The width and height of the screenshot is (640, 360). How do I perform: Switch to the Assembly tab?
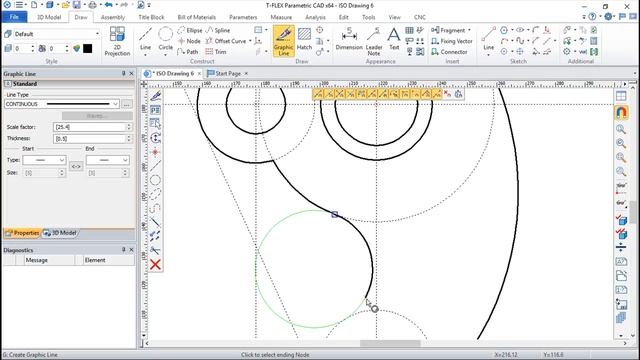pyautogui.click(x=113, y=17)
